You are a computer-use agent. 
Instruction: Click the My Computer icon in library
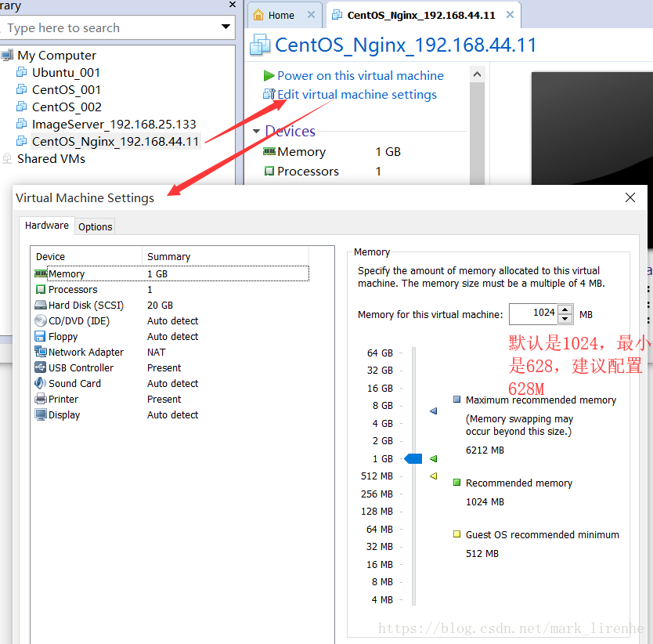tap(7, 55)
